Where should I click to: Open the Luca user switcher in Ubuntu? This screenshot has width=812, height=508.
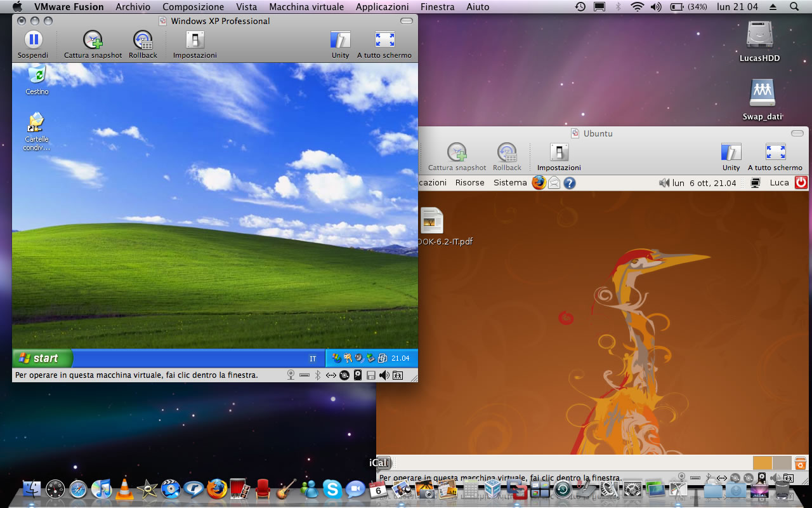[x=780, y=183]
